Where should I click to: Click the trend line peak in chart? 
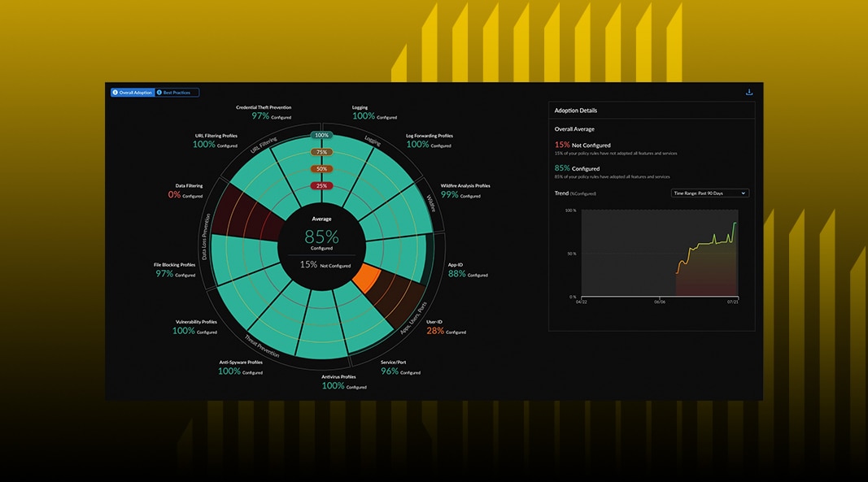735,223
